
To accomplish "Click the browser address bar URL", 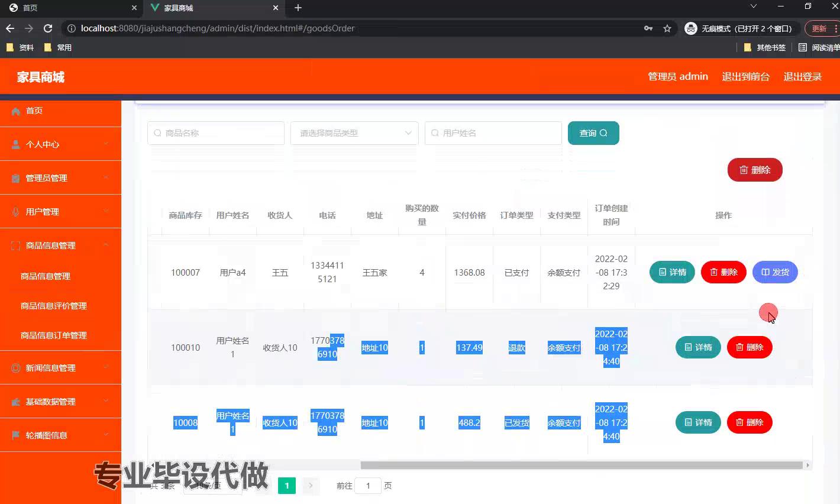I will coord(218,28).
